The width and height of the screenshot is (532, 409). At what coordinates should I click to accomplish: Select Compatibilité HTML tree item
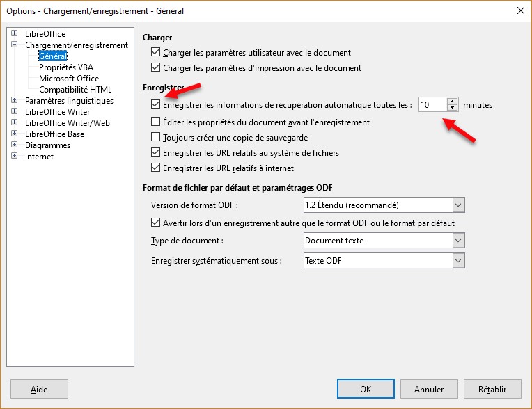pyautogui.click(x=75, y=90)
